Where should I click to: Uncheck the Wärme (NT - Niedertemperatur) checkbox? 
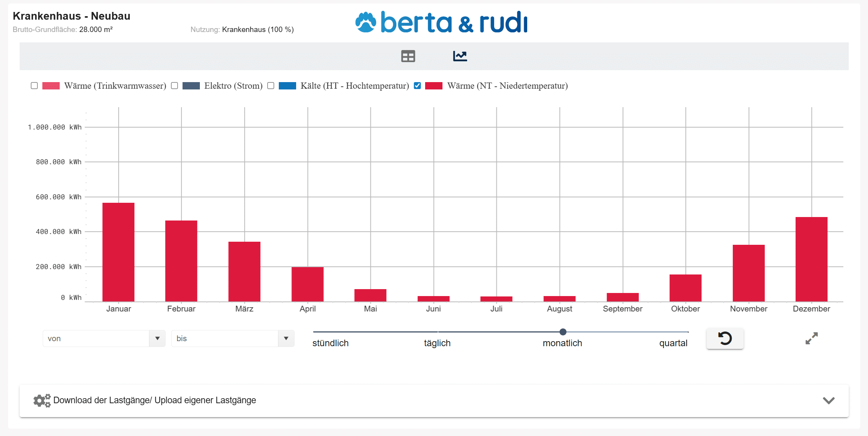click(x=417, y=86)
